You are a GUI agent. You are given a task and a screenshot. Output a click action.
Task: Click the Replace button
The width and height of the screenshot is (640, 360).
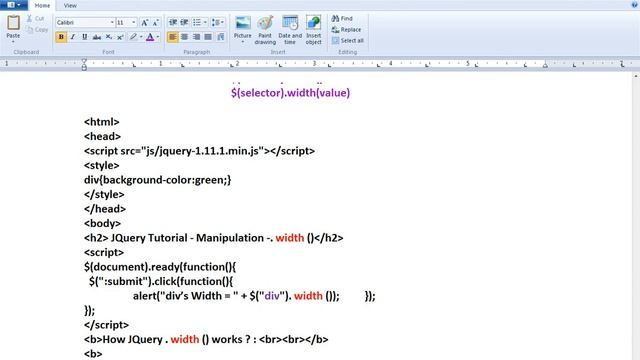coord(346,29)
